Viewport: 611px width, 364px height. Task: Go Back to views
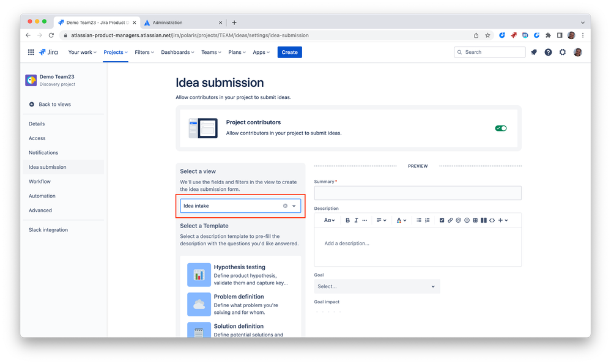54,105
